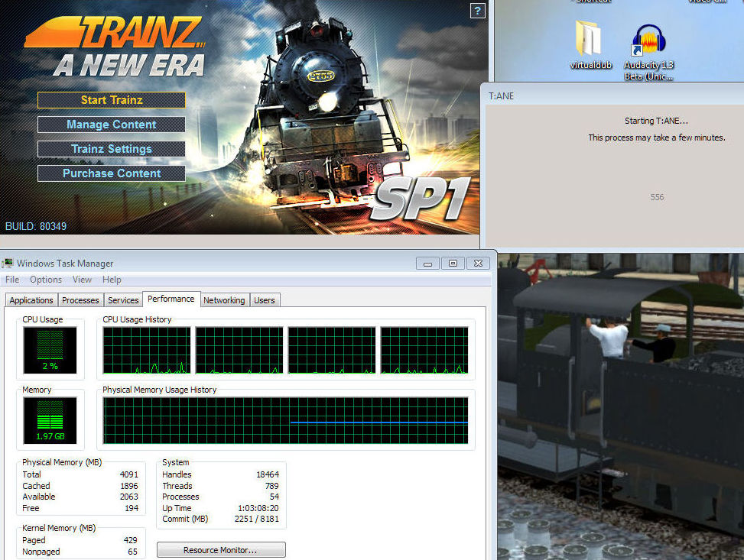Viewport: 744px width, 560px height.
Task: Click the help question mark icon
Action: tap(477, 11)
